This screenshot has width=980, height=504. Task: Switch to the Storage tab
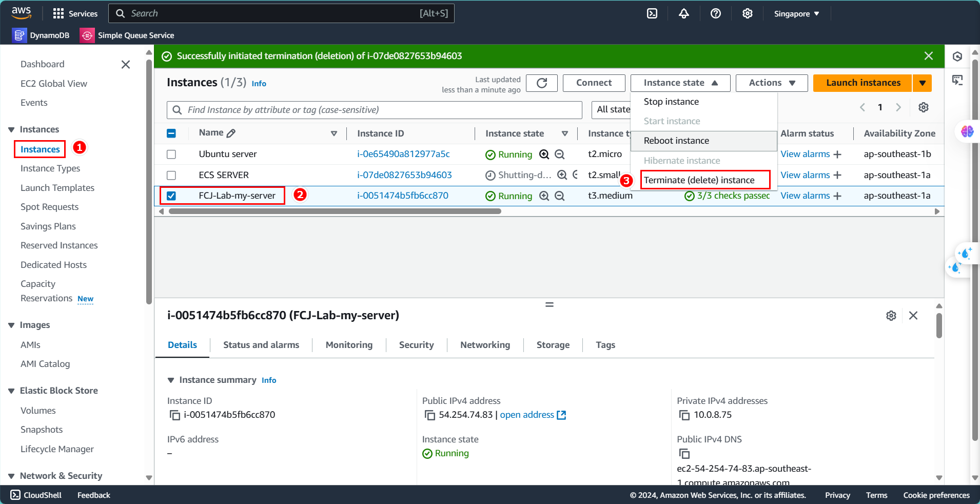pos(553,345)
